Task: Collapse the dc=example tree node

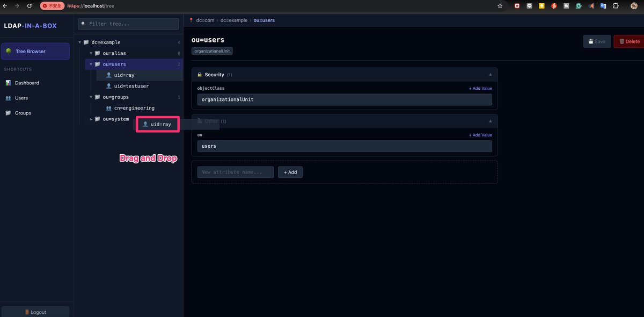Action: point(79,42)
